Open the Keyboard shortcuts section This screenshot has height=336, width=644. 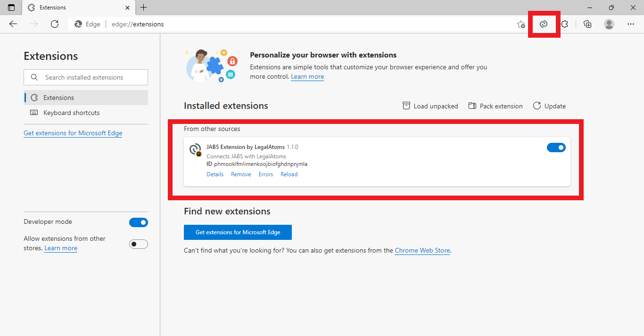71,113
